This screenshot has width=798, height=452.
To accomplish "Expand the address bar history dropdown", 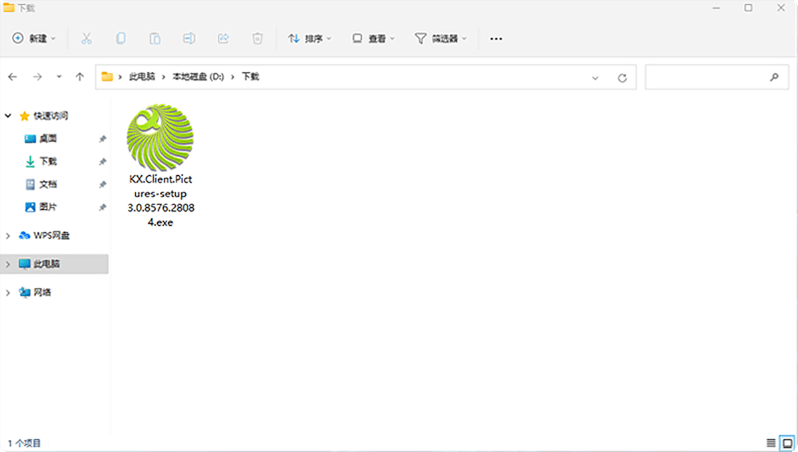I will point(595,78).
